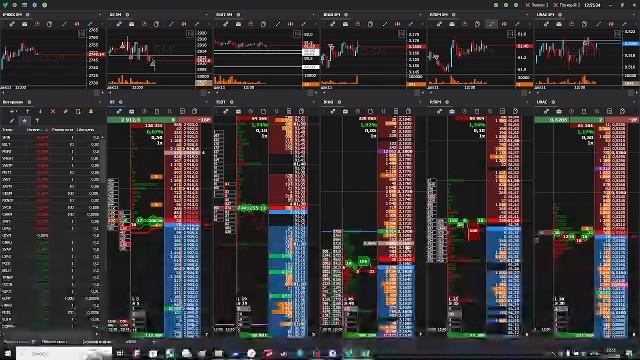Click the Windows taskbar search box

64,353
